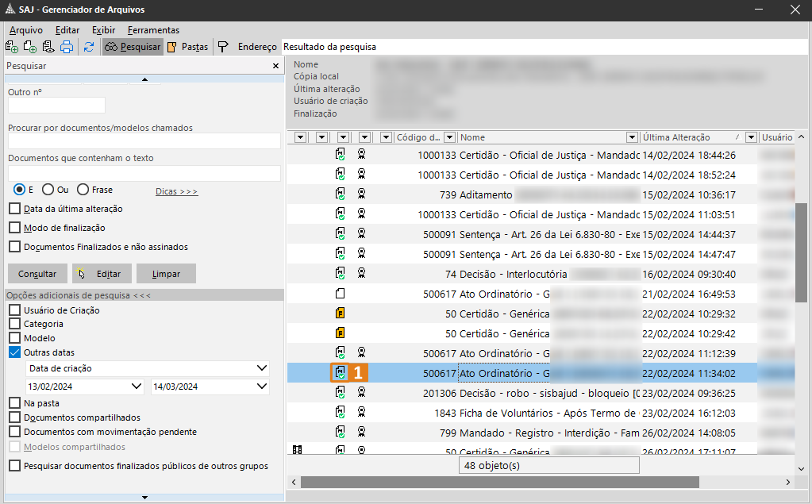Click the Outro nº input field
The image size is (812, 504).
click(56, 105)
